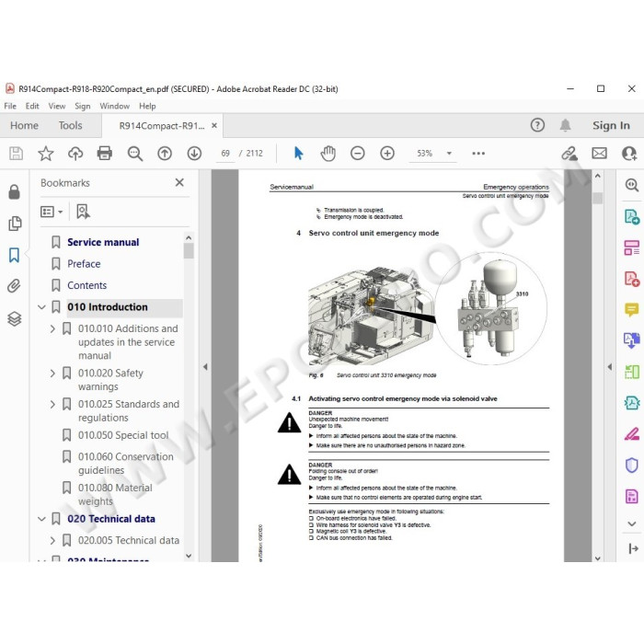Expand 010.010 Additions and updates bookmark
The width and height of the screenshot is (644, 644).
pyautogui.click(x=52, y=329)
